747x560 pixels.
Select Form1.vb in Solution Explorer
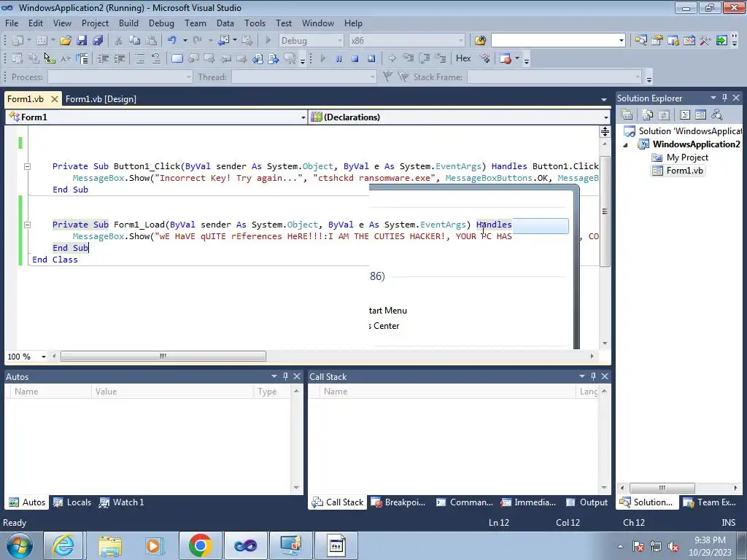coord(684,171)
